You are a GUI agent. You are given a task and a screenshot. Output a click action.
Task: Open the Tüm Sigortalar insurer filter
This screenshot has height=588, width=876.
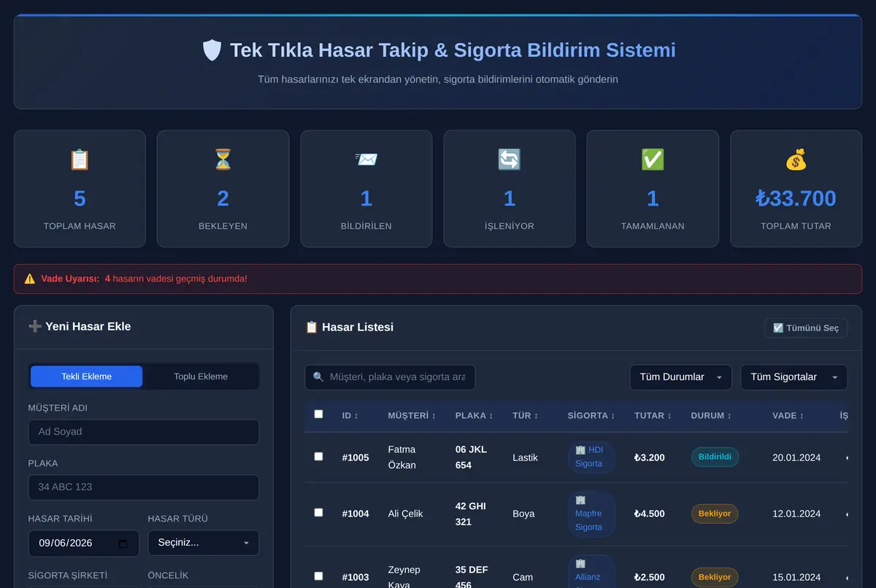(794, 377)
